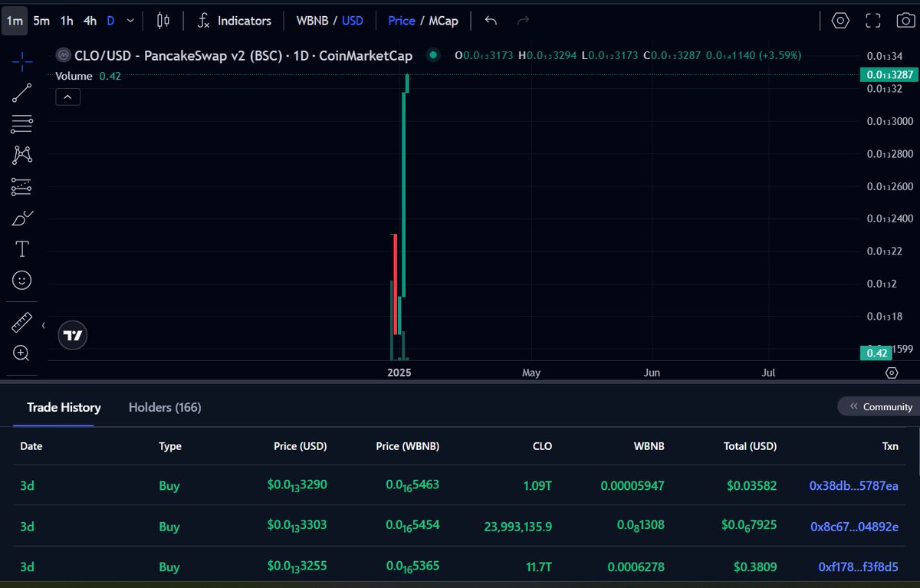The width and height of the screenshot is (920, 588).
Task: Select the zoom-in magnifier tool
Action: point(21,353)
